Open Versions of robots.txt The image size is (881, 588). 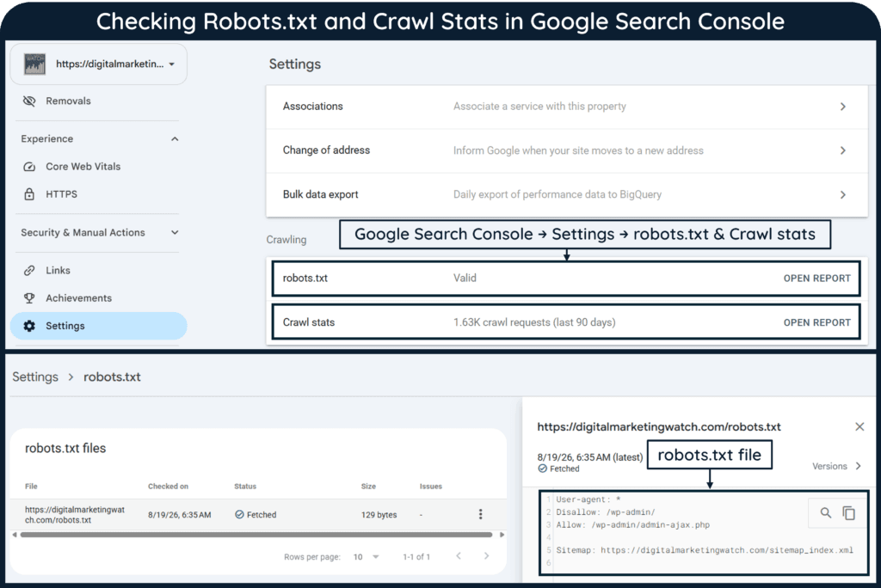pos(836,466)
